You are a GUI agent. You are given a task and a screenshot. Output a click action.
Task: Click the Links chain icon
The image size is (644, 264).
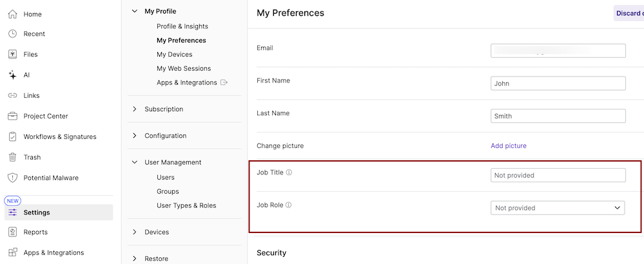[12, 96]
